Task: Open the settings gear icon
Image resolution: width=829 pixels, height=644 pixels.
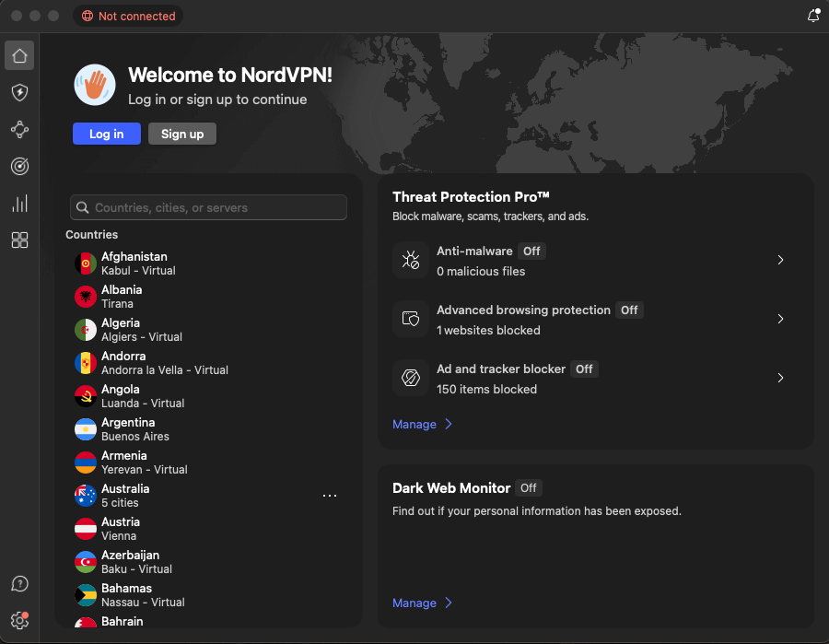Action: [19, 620]
